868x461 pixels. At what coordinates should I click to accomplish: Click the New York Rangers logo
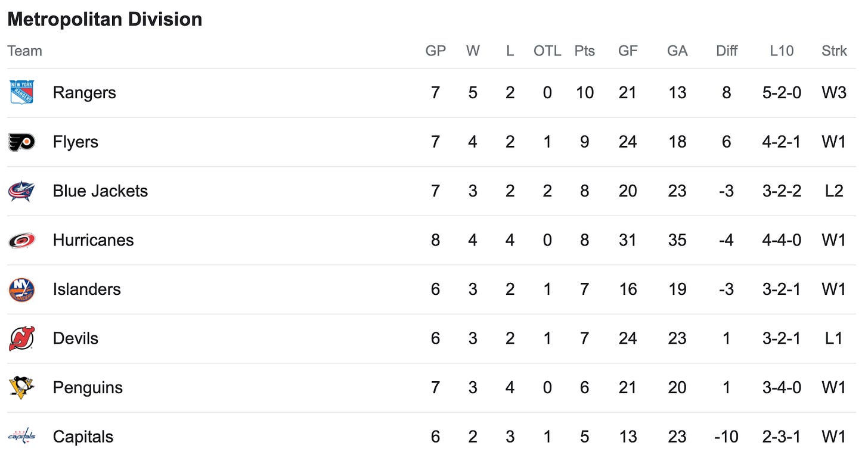tap(21, 92)
